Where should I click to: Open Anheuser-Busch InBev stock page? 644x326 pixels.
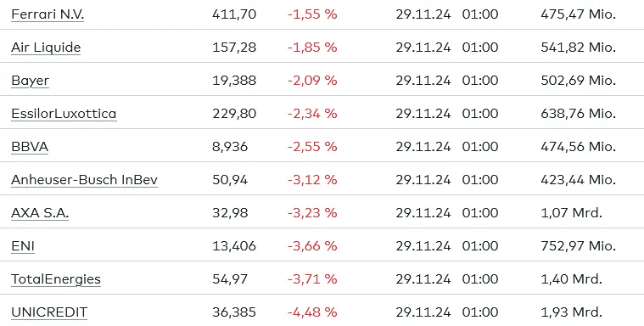pos(84,180)
